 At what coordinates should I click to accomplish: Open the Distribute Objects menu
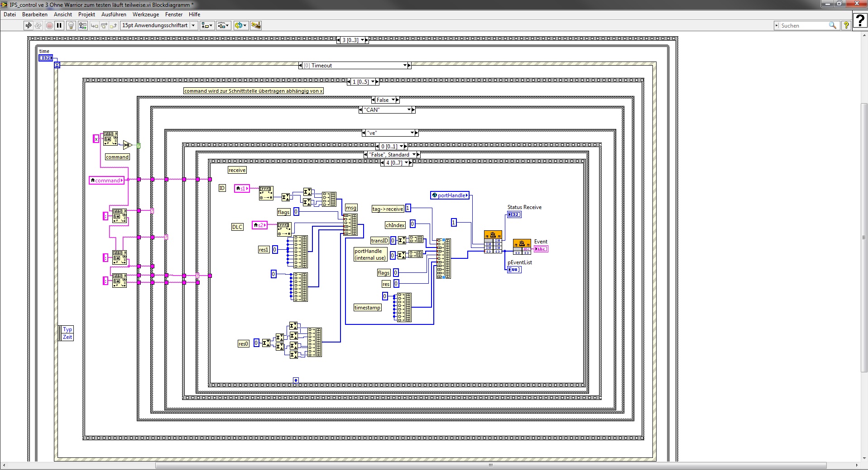(223, 25)
